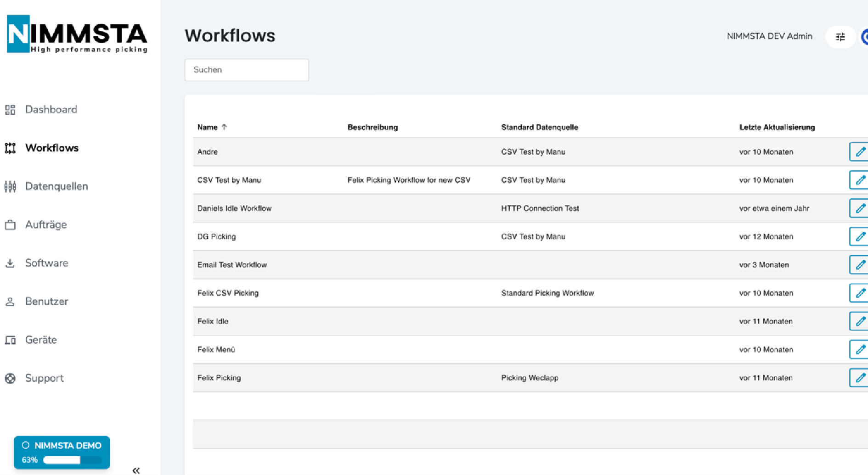Select the Benutzer person icon
Viewport: 868px width, 475px height.
tap(10, 302)
